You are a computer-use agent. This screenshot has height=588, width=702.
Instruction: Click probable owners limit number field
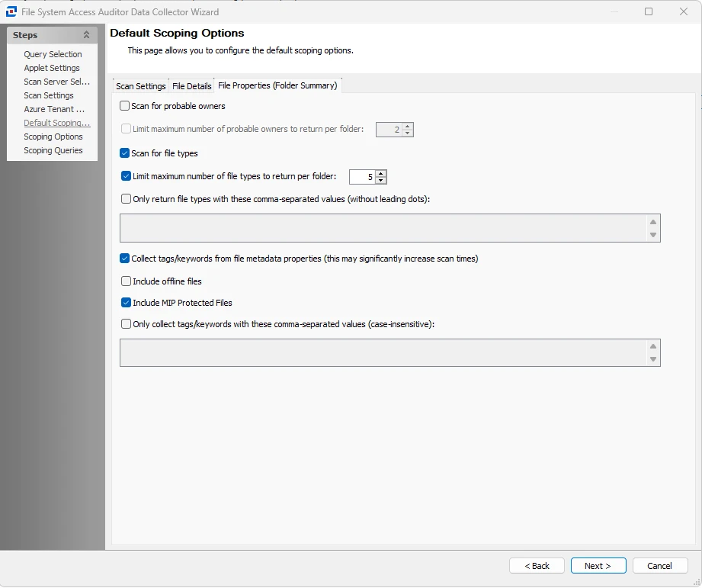coord(389,130)
